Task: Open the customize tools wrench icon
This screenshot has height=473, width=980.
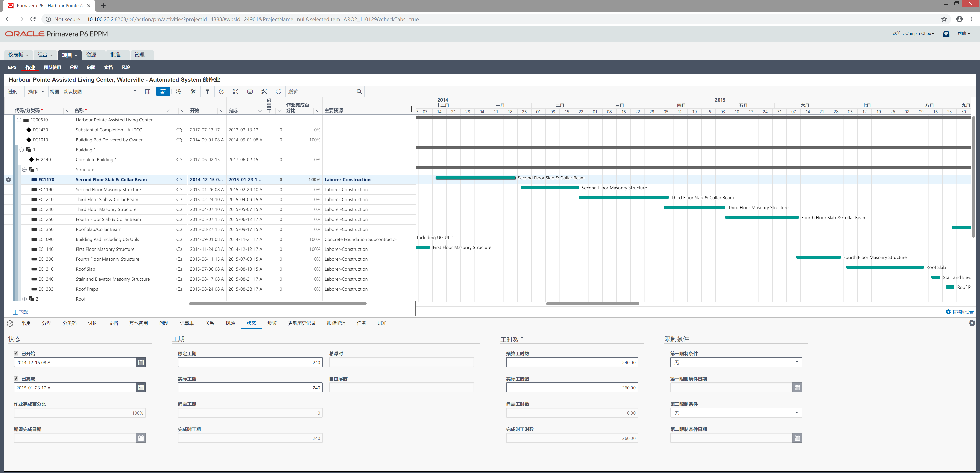Action: point(264,91)
